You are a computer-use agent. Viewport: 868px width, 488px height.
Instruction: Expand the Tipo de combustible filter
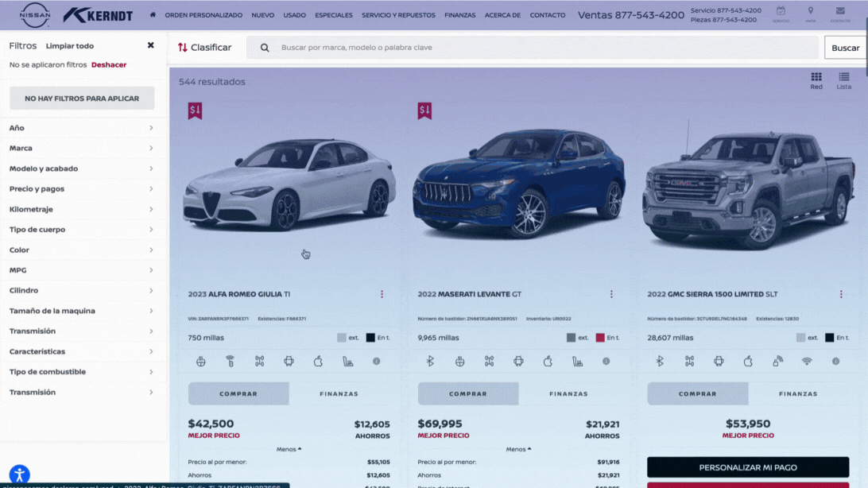coord(81,372)
